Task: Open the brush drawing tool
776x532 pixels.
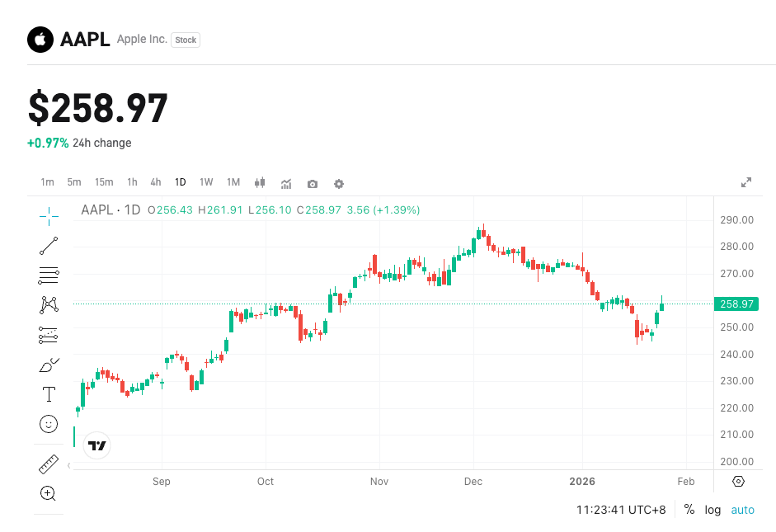Action: point(48,364)
